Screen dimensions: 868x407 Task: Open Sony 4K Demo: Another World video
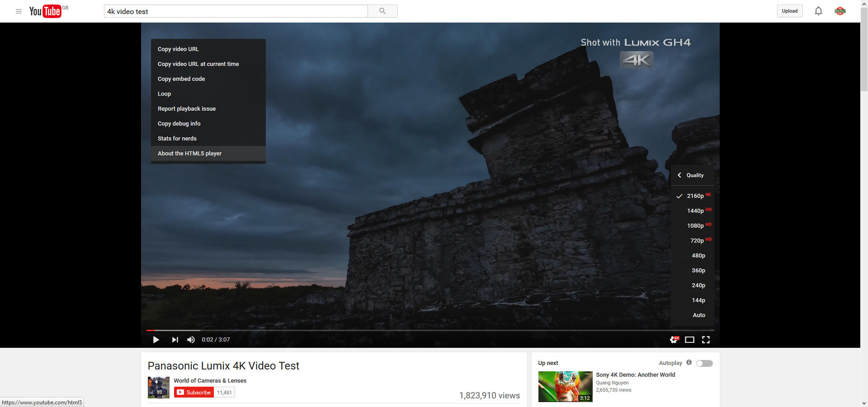click(x=635, y=375)
